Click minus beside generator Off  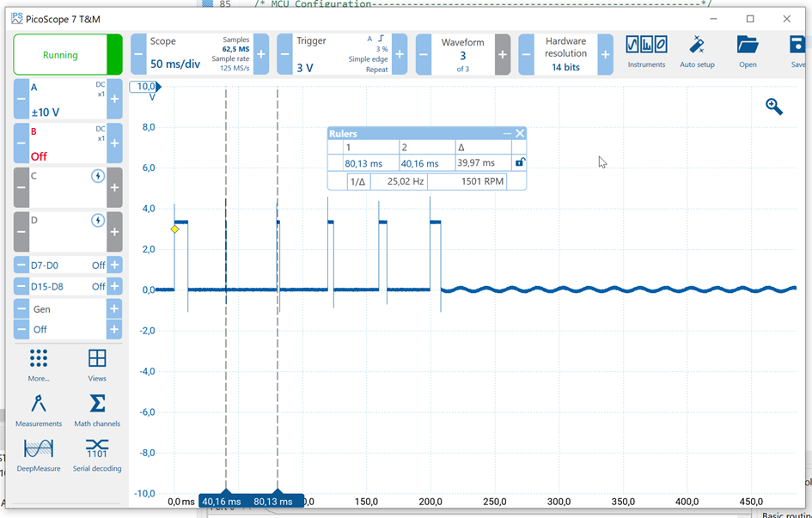pos(21,329)
